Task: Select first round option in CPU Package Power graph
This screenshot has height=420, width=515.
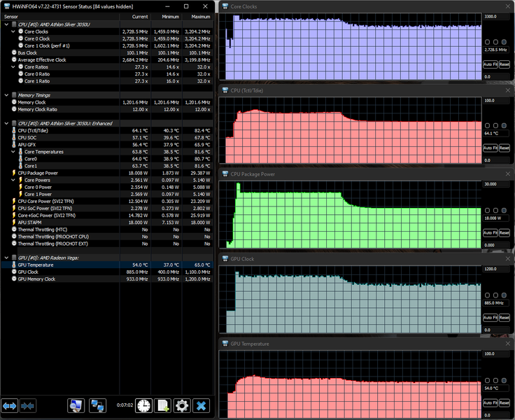Action: point(487,210)
